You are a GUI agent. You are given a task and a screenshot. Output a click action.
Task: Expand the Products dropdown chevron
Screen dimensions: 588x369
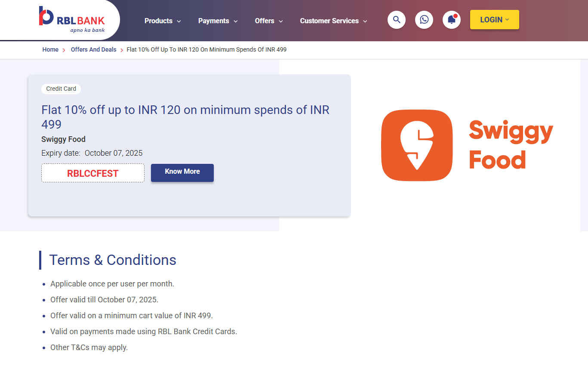179,21
